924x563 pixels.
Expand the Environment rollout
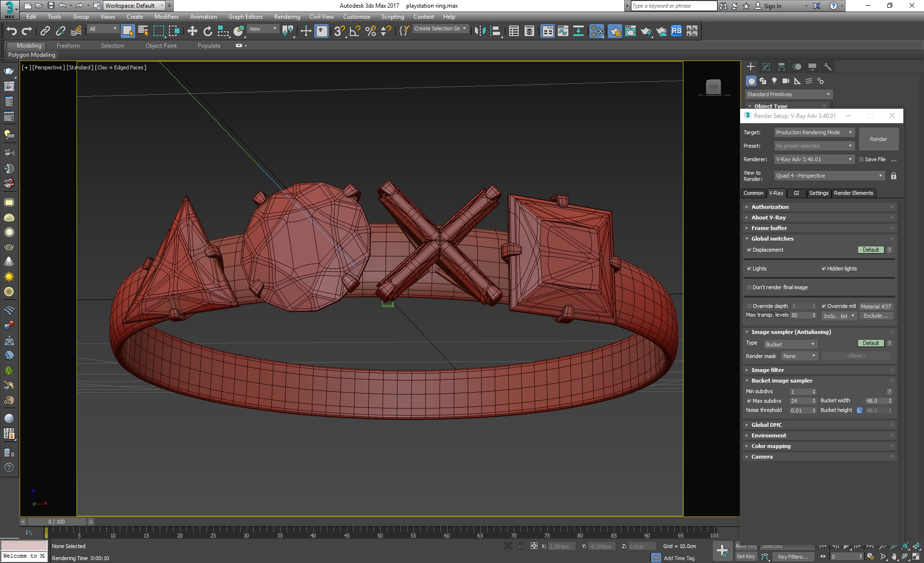click(x=819, y=435)
